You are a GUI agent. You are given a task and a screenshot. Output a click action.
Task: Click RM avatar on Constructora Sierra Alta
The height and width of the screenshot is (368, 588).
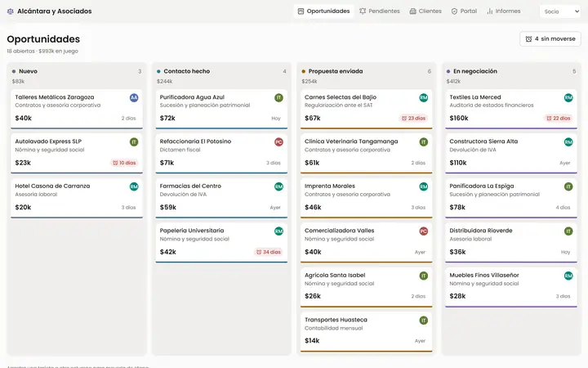tap(568, 142)
